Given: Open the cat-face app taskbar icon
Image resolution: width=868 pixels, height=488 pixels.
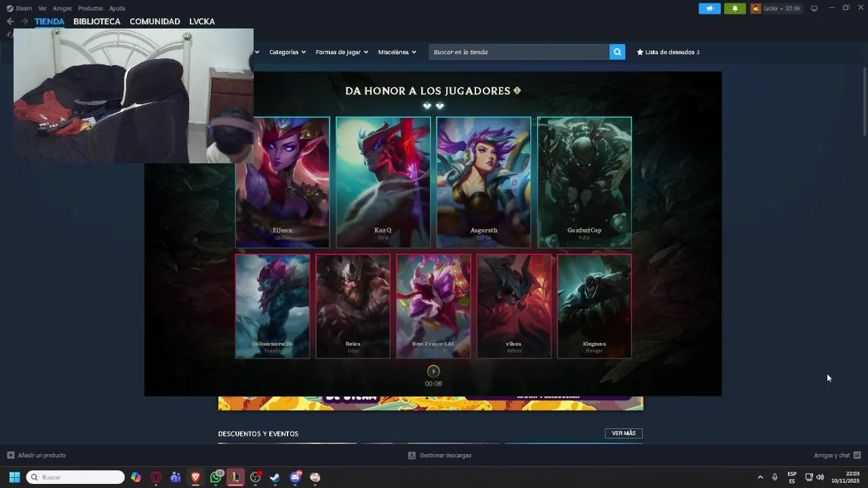Looking at the screenshot, I should 315,477.
